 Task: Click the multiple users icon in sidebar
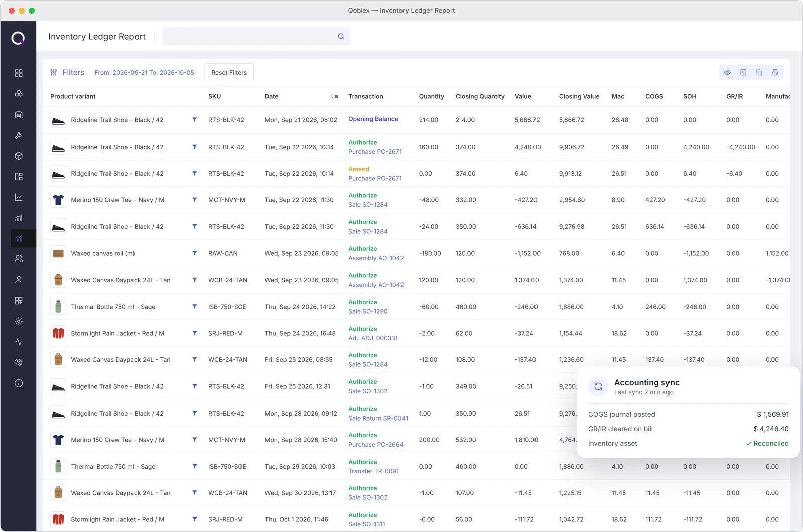pyautogui.click(x=19, y=259)
